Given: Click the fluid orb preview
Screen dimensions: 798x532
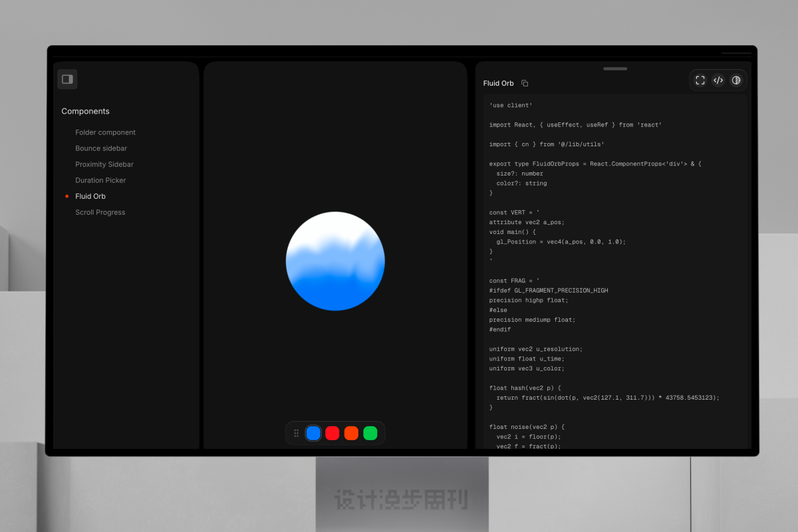Looking at the screenshot, I should [335, 261].
